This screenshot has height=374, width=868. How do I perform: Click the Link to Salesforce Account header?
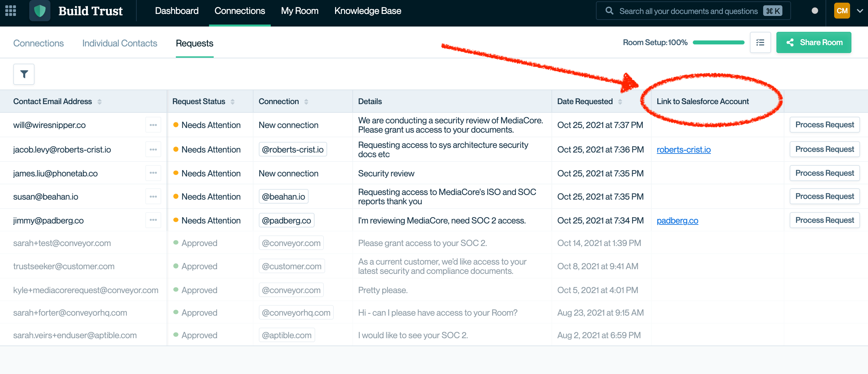click(x=702, y=101)
